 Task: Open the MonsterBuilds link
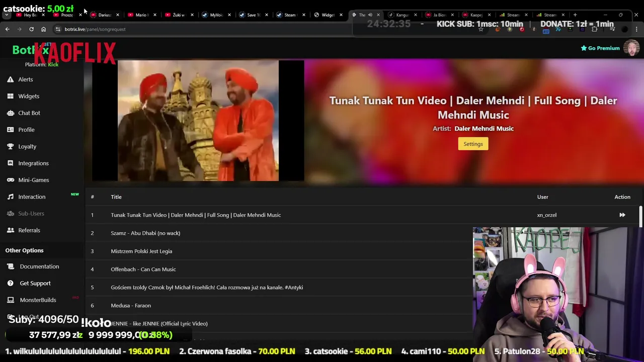click(x=38, y=300)
